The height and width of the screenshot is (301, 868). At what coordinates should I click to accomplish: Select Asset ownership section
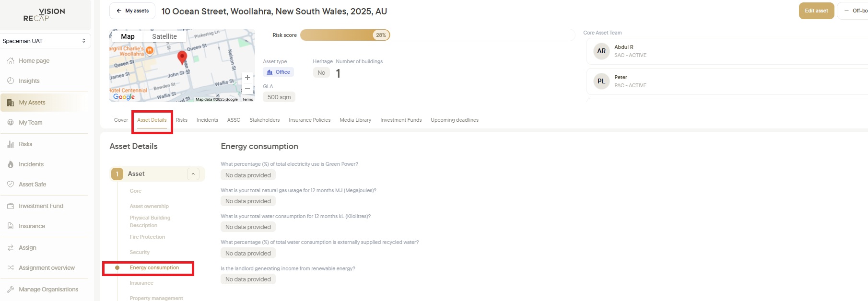[149, 206]
